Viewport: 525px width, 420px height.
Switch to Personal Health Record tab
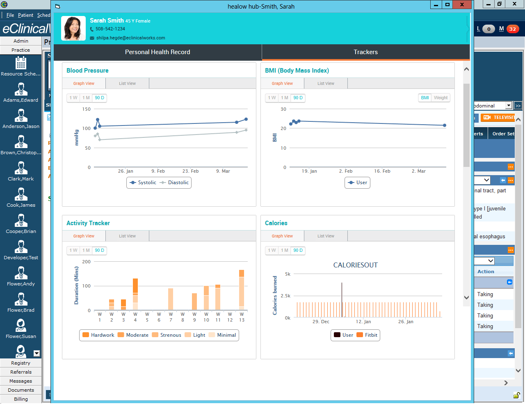pyautogui.click(x=157, y=52)
